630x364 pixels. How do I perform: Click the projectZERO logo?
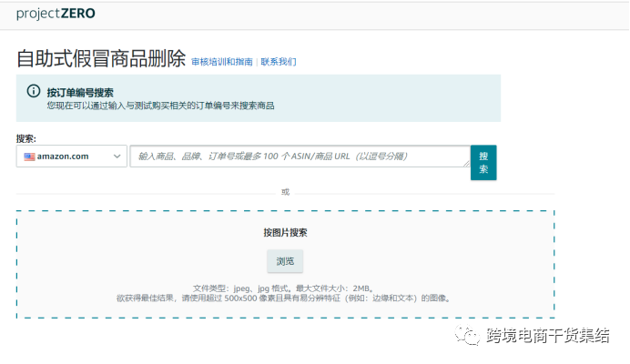[56, 14]
